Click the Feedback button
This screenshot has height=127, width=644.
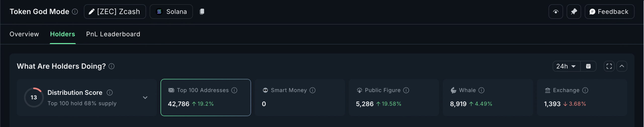609,12
